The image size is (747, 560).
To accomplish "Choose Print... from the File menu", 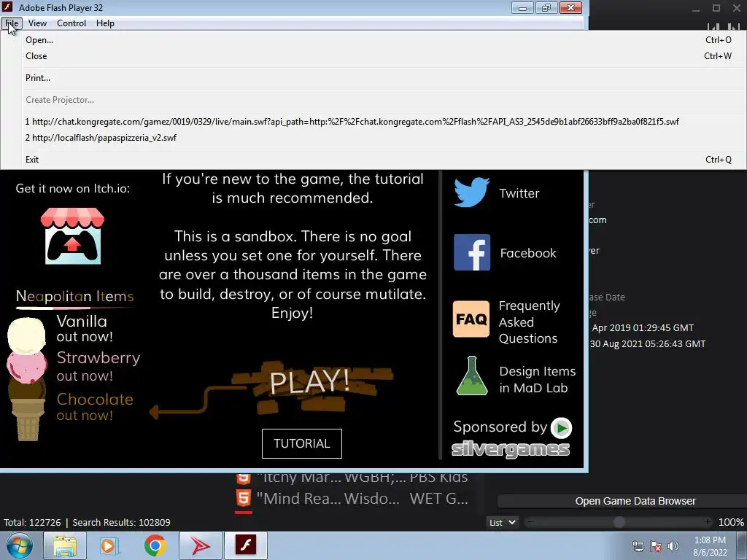I will click(x=373, y=77).
